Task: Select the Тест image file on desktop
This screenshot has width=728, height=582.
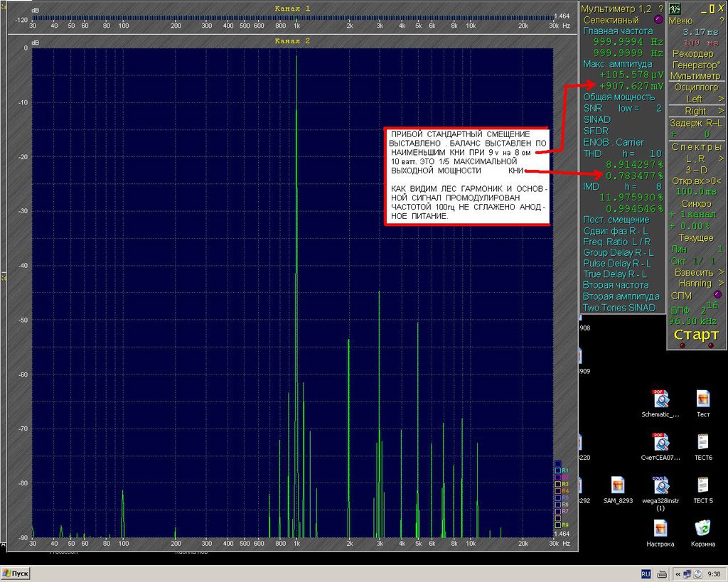Action: [x=703, y=399]
